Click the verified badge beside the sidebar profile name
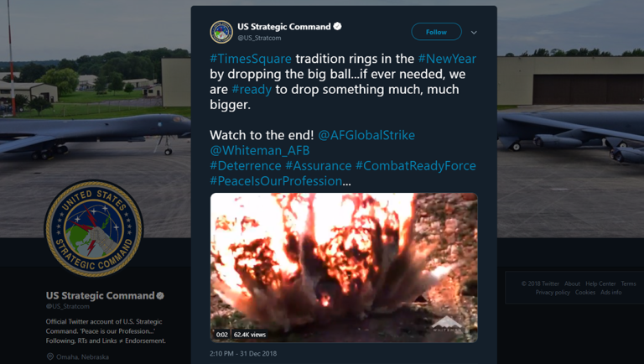The width and height of the screenshot is (644, 364). [x=160, y=296]
